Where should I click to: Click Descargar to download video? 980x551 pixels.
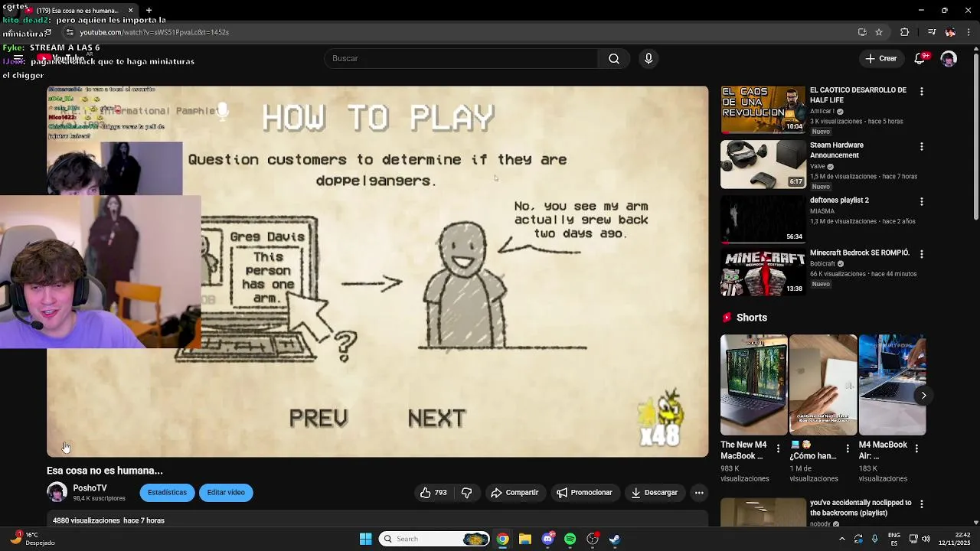coord(654,493)
